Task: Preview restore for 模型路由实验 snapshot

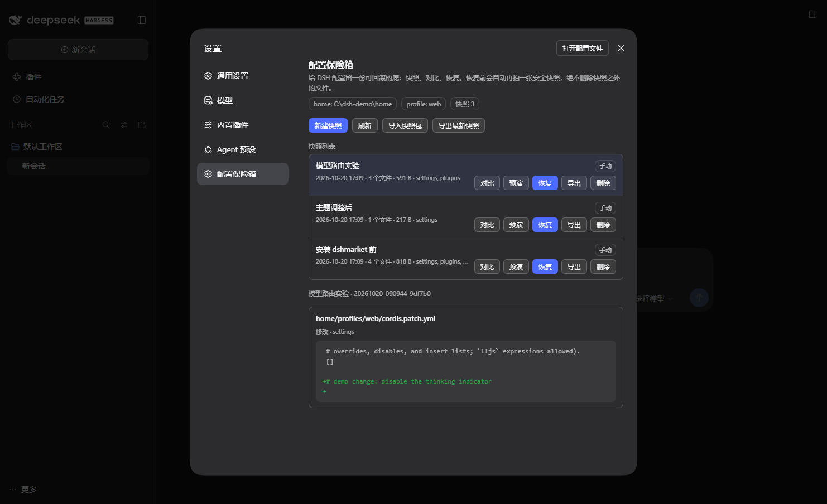Action: 516,183
